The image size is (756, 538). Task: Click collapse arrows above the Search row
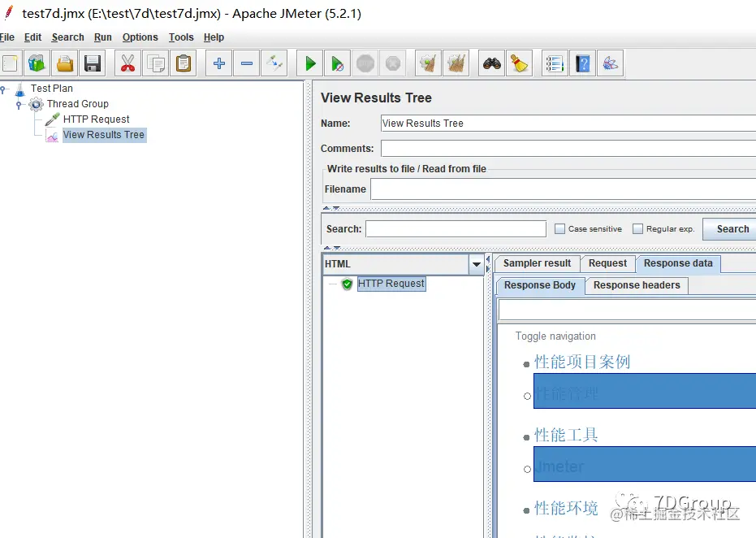click(x=331, y=208)
